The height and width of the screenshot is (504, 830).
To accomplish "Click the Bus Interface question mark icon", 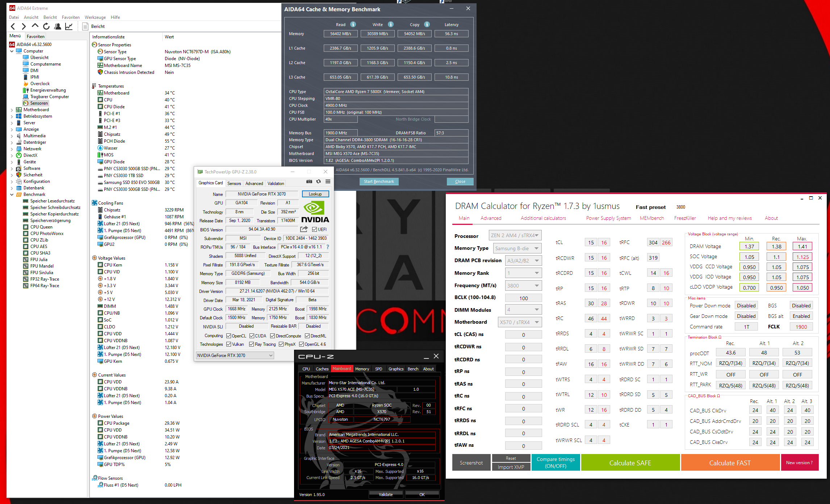I will point(328,247).
